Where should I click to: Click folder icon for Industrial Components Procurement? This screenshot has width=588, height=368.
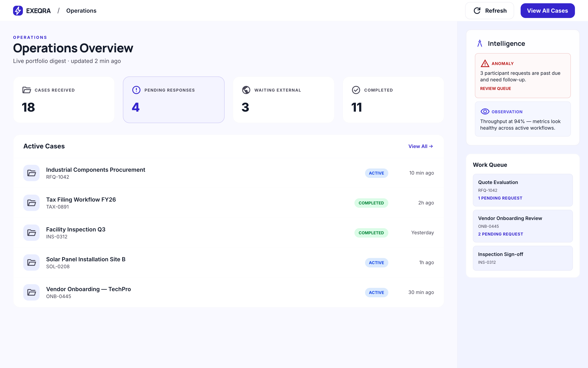click(32, 173)
